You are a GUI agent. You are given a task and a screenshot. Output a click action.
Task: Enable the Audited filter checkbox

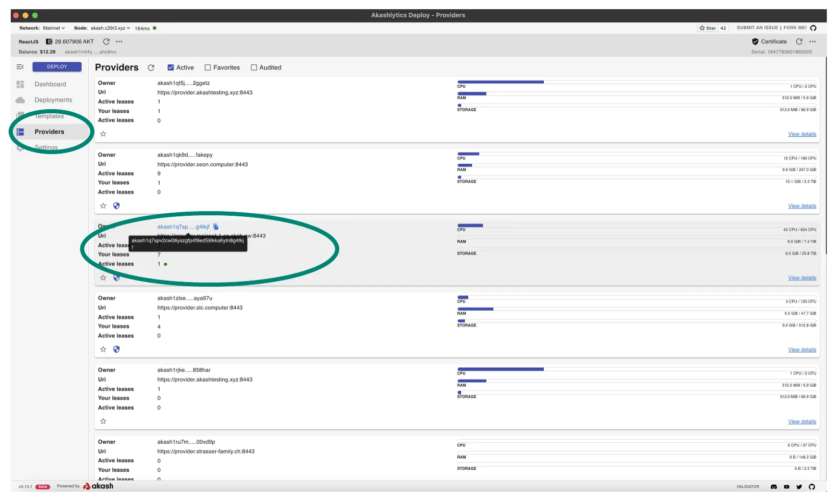pos(254,68)
